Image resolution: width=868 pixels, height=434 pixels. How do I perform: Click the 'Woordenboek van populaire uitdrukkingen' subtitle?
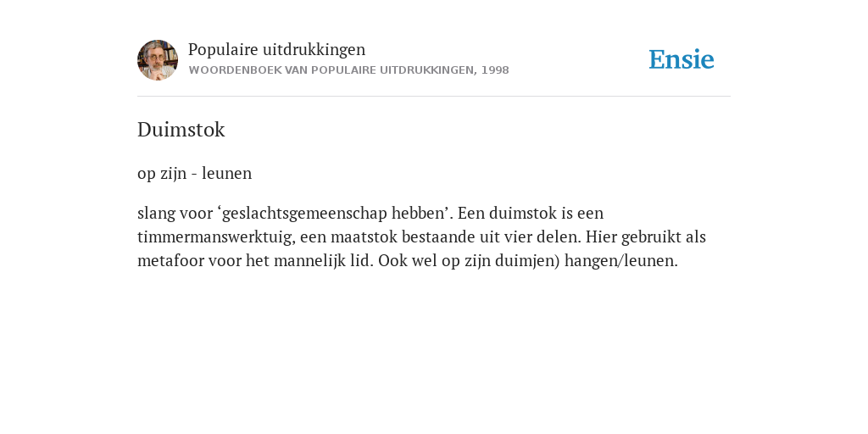coord(331,70)
